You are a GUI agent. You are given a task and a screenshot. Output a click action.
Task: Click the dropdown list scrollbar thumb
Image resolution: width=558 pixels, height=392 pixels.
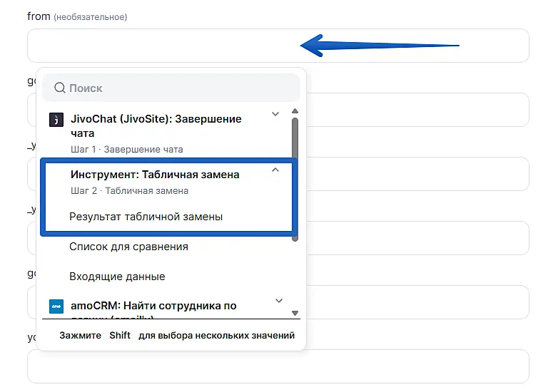[295, 178]
